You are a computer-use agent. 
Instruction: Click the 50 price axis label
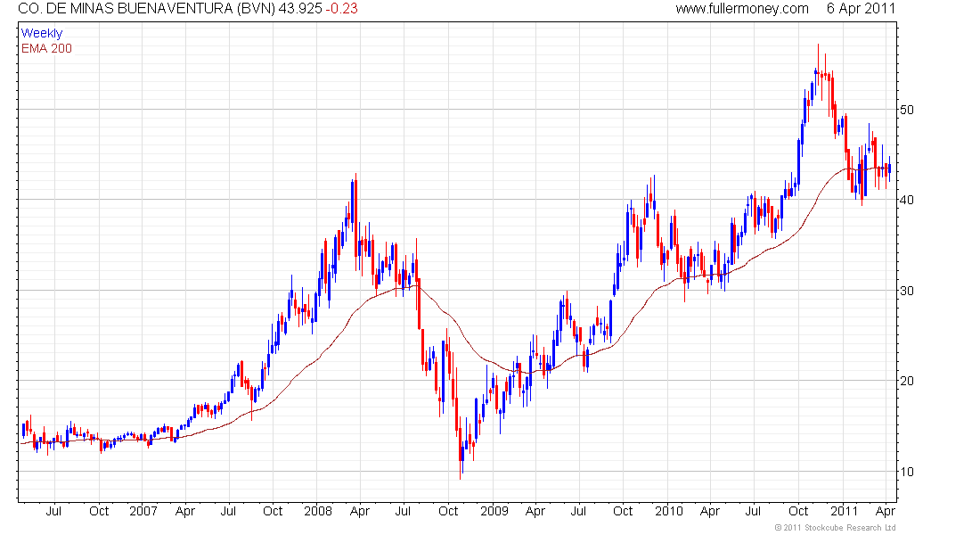[907, 110]
